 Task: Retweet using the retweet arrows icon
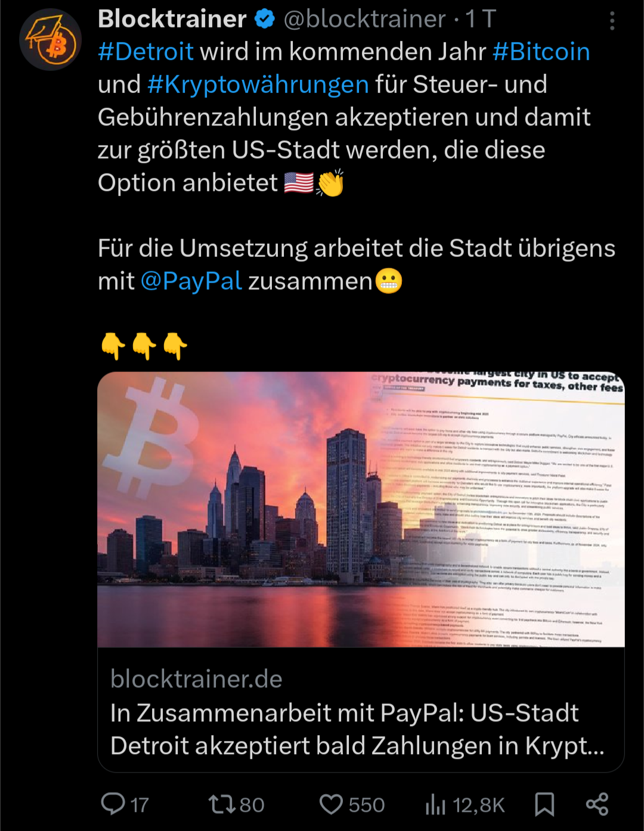tap(221, 804)
